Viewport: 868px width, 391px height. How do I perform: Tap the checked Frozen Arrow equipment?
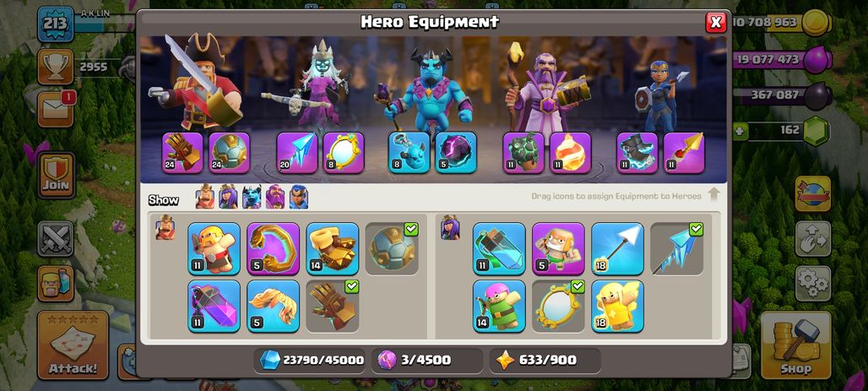click(676, 248)
